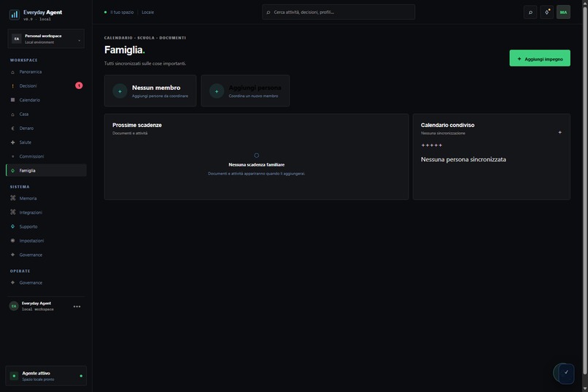The height and width of the screenshot is (392, 588).
Task: Click the Agente attivo status card
Action: (46, 376)
